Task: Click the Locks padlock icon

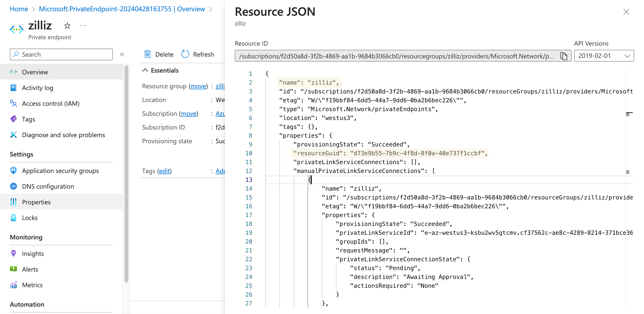Action: 13,218
